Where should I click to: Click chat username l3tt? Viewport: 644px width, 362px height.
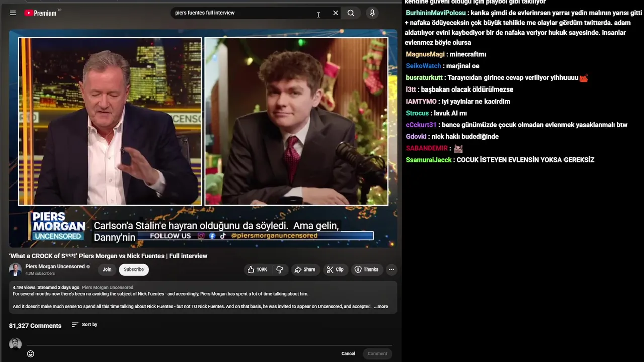point(411,89)
